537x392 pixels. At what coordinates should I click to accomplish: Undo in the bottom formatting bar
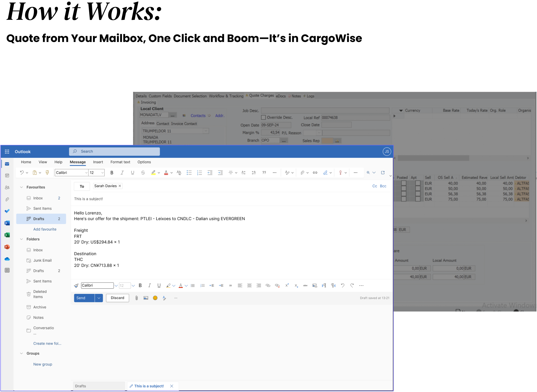343,286
